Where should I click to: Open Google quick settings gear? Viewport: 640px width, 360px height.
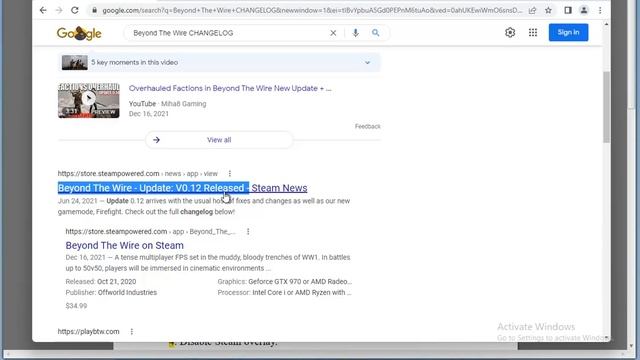[510, 33]
